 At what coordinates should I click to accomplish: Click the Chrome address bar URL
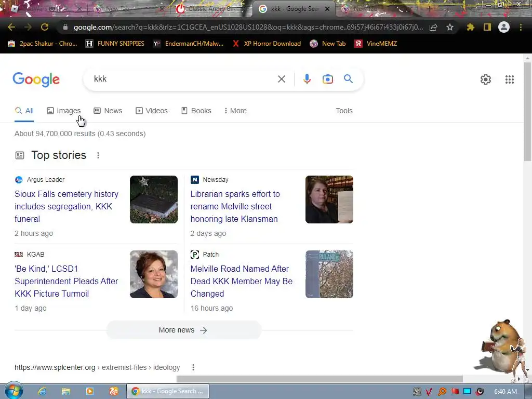coord(248,27)
